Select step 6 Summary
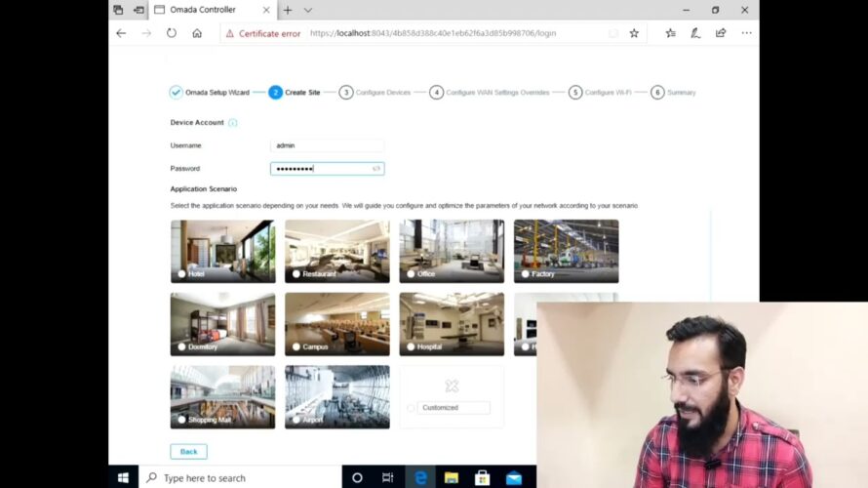The width and height of the screenshot is (868, 488). 673,93
